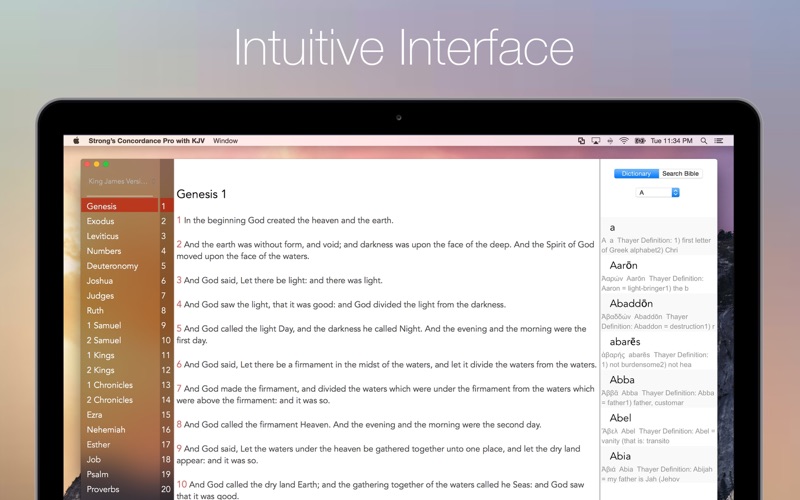Screen dimensions: 800x500
Task: Select 1 Chronicles in the book list
Action: [x=120, y=385]
